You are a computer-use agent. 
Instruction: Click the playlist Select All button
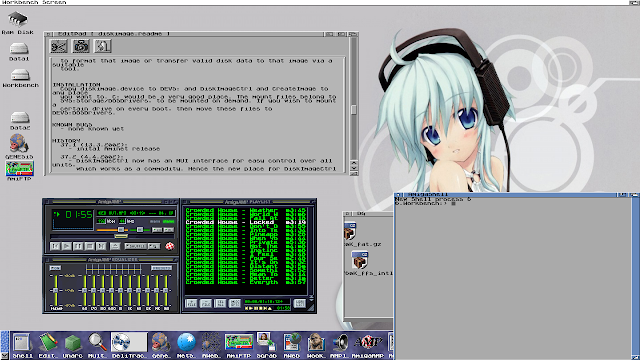[x=220, y=303]
